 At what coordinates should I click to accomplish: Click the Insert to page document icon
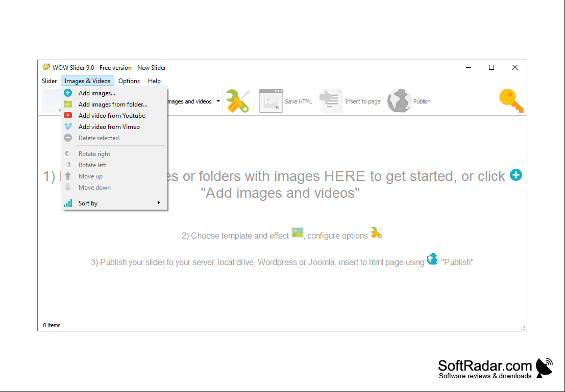tap(331, 101)
